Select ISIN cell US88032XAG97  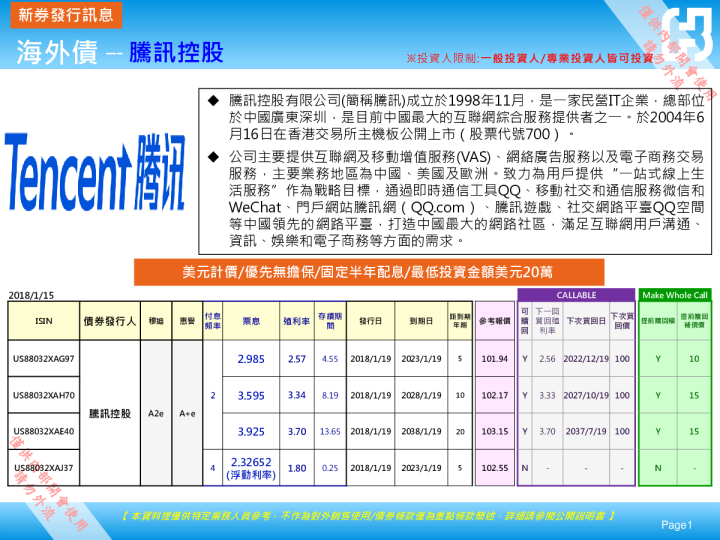[44, 359]
